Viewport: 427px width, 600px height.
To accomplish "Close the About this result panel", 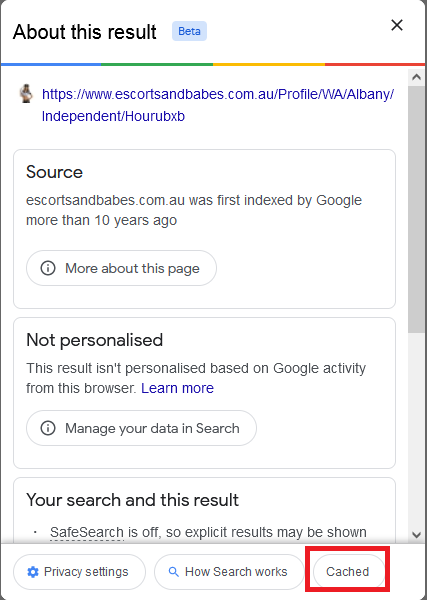I will coord(397,25).
